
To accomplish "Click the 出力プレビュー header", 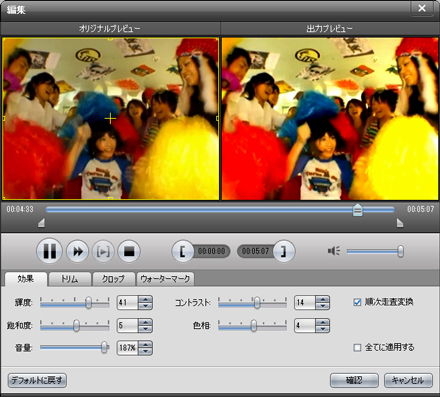I will [330, 29].
